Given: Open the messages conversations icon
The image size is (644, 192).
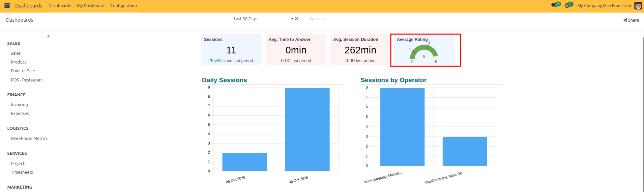Looking at the screenshot, I should pos(554,5).
